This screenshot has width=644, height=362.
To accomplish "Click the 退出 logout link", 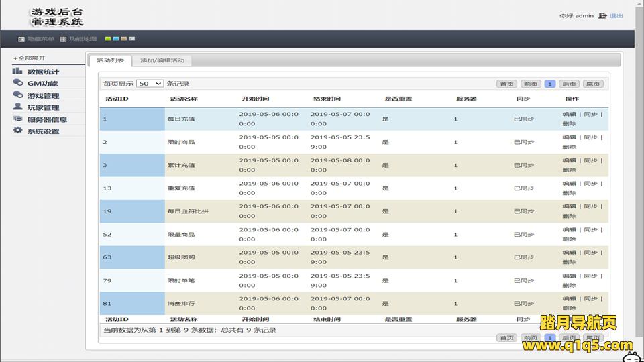I will [616, 15].
